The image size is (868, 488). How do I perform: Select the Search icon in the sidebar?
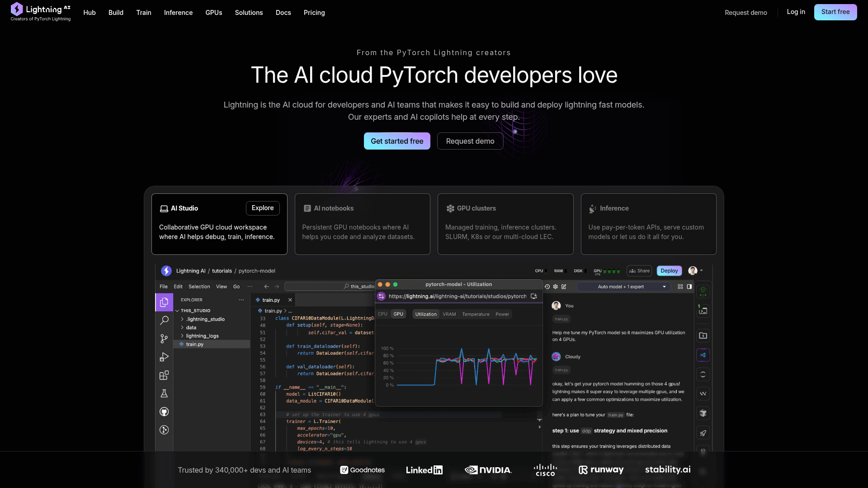coord(164,320)
